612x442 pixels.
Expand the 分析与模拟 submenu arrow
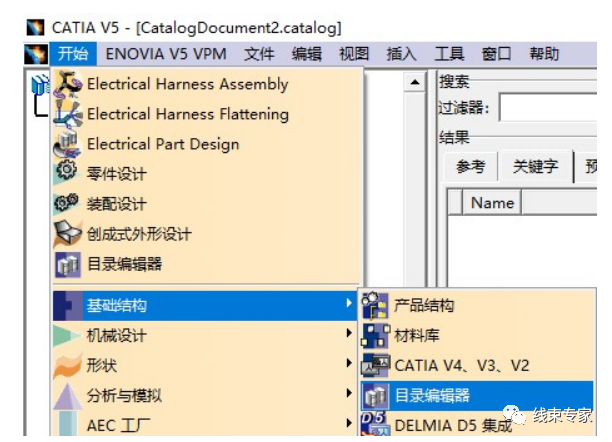pyautogui.click(x=349, y=393)
